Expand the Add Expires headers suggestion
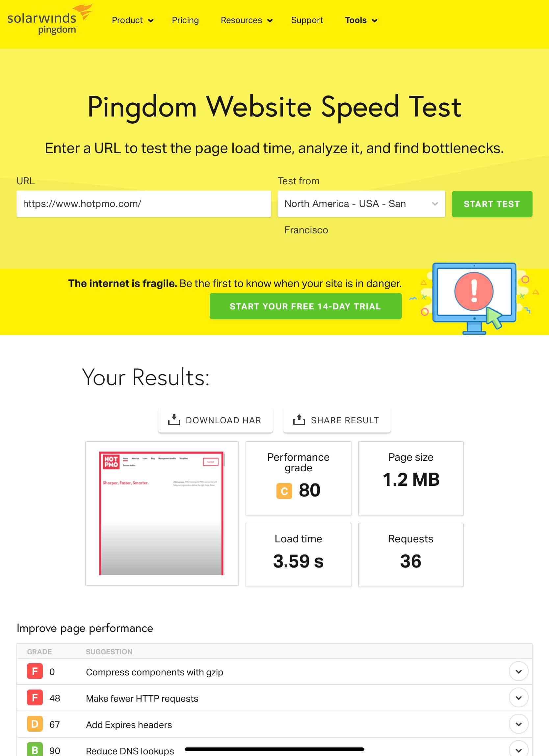This screenshot has height=756, width=549. pos(518,724)
